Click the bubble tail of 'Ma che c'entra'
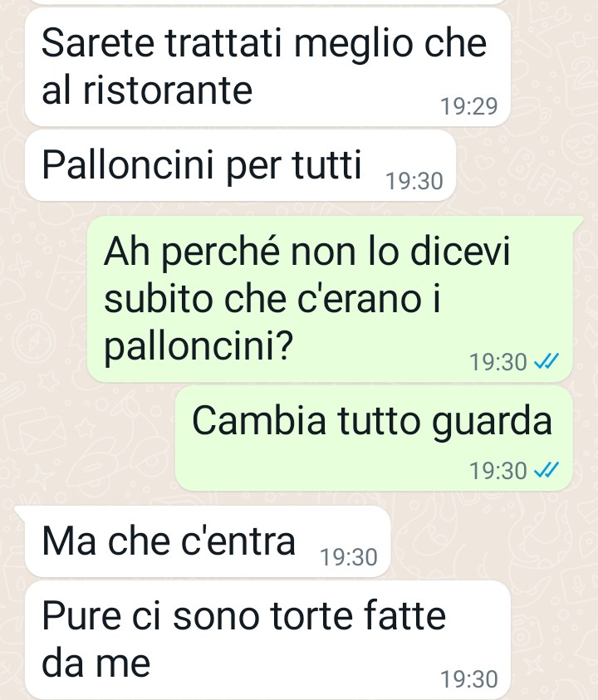Viewport: 598px width, 700px height. (21, 512)
